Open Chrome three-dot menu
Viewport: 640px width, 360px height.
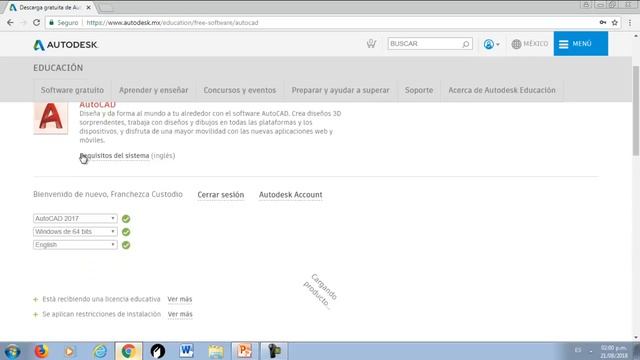(x=630, y=22)
